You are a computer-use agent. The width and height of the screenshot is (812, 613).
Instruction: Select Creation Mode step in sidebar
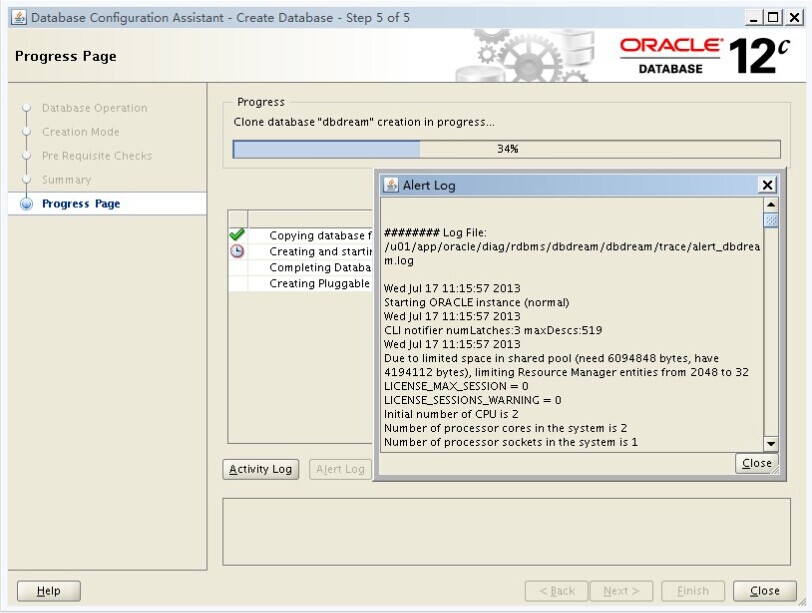pyautogui.click(x=80, y=132)
